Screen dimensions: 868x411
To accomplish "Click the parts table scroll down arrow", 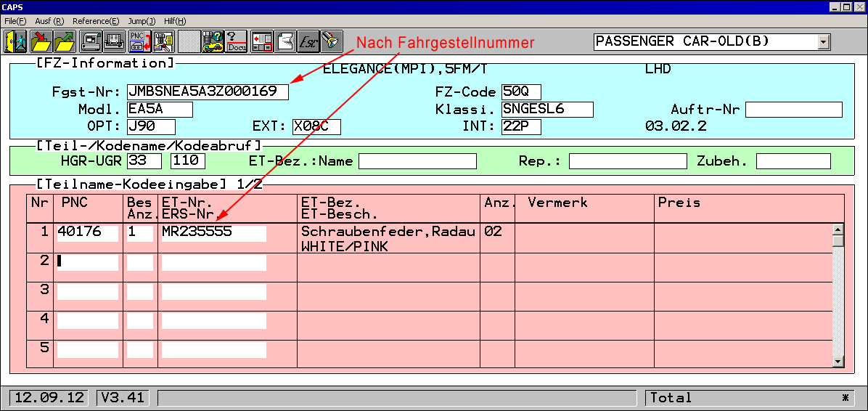I will point(838,361).
